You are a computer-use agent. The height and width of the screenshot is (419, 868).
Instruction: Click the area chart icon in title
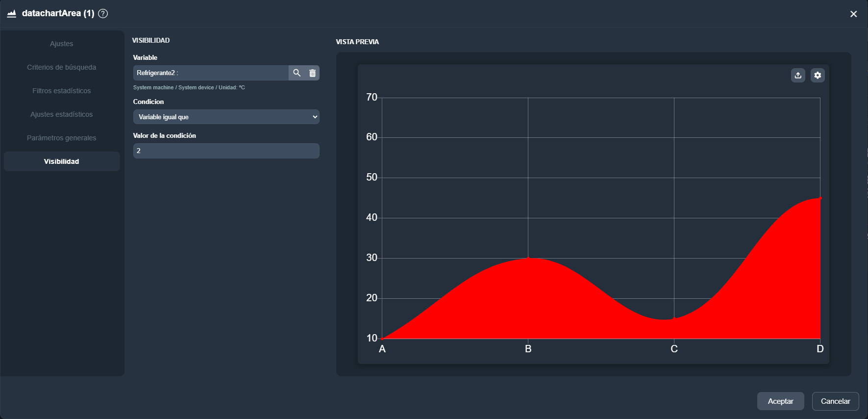click(x=12, y=14)
